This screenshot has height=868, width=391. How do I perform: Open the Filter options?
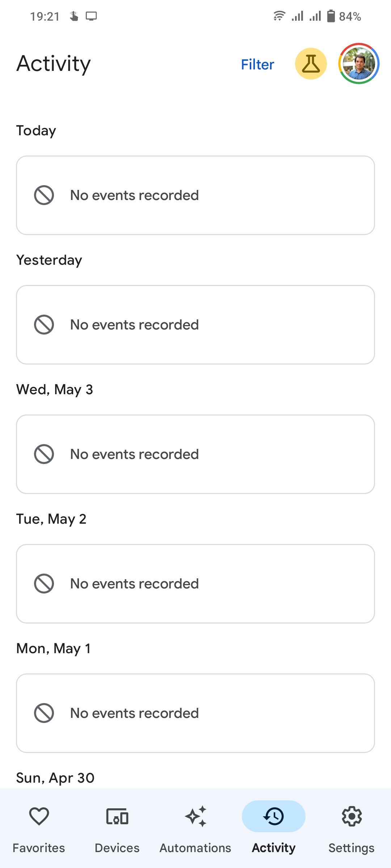click(x=257, y=64)
